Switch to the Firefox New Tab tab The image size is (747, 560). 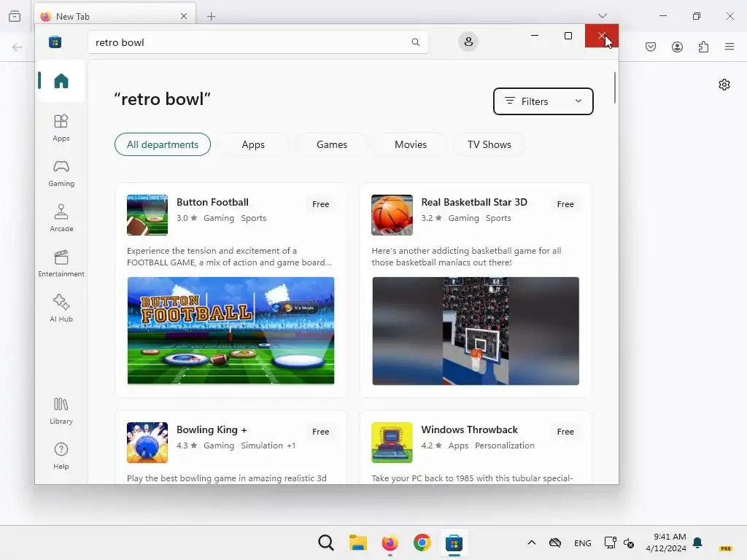click(115, 16)
